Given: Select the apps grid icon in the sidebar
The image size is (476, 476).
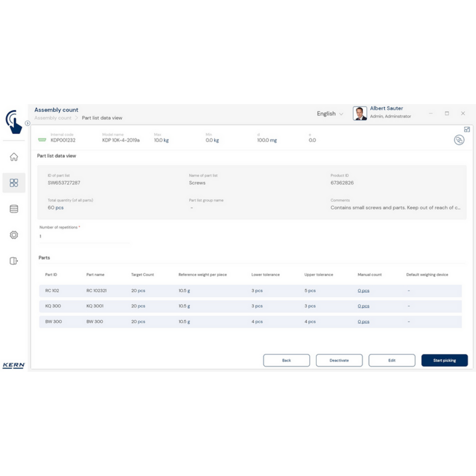Looking at the screenshot, I should (x=14, y=183).
